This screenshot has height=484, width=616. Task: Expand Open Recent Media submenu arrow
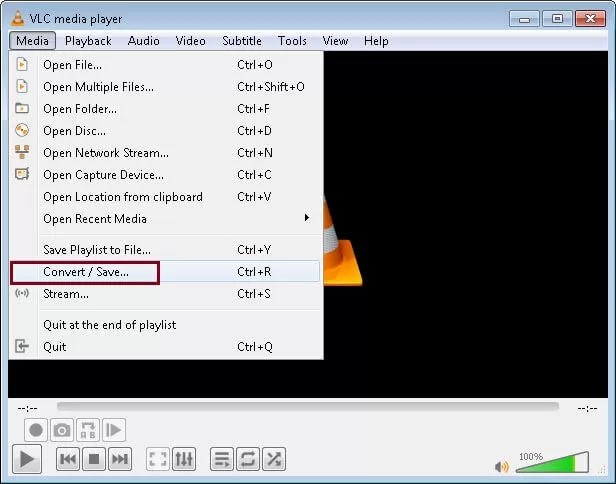pos(307,218)
